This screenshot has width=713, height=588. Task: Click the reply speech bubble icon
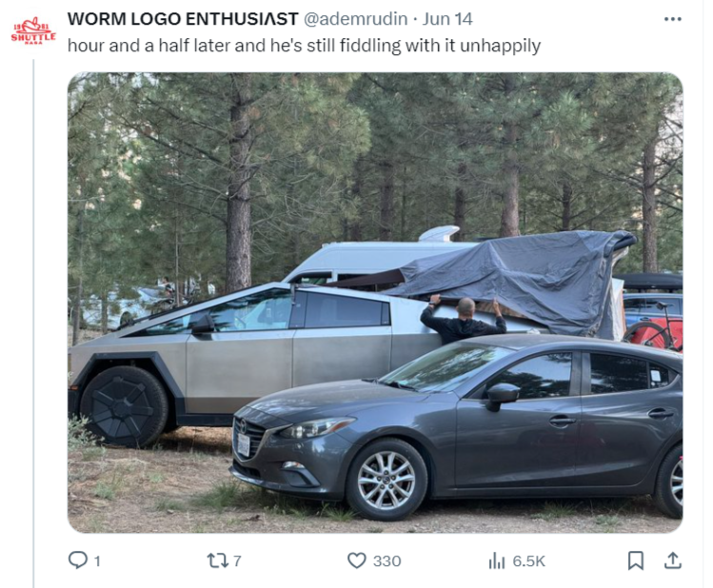click(78, 559)
